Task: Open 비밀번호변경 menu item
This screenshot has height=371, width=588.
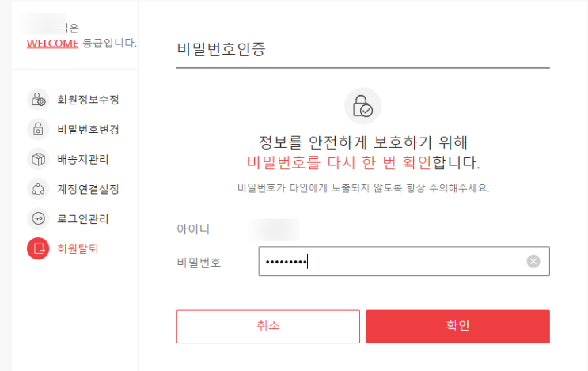Action: [88, 130]
